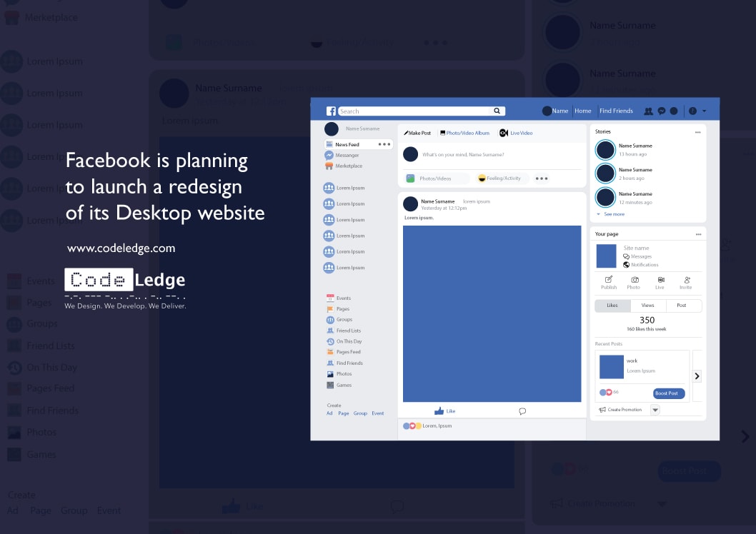Open Events in the white mockup sidebar
The image size is (756, 534).
coord(339,298)
